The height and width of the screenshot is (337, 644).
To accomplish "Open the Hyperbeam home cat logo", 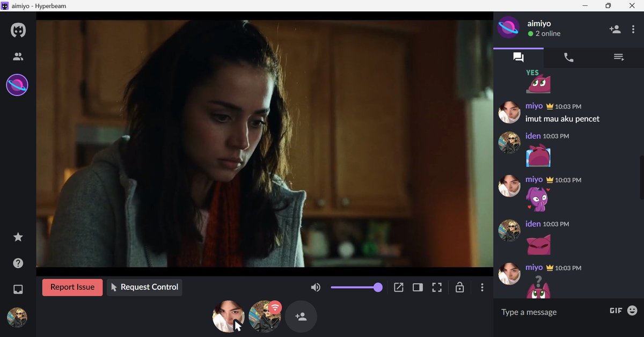I will [18, 30].
